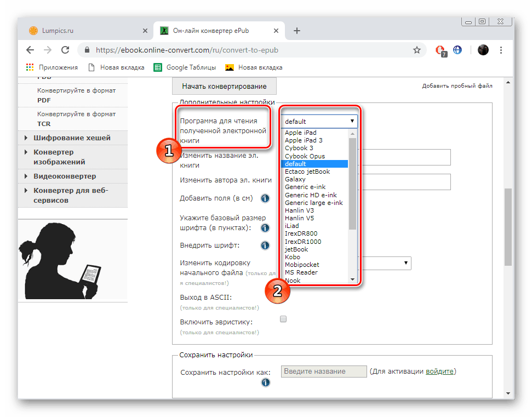Select Hanlin V5 option

pos(314,218)
